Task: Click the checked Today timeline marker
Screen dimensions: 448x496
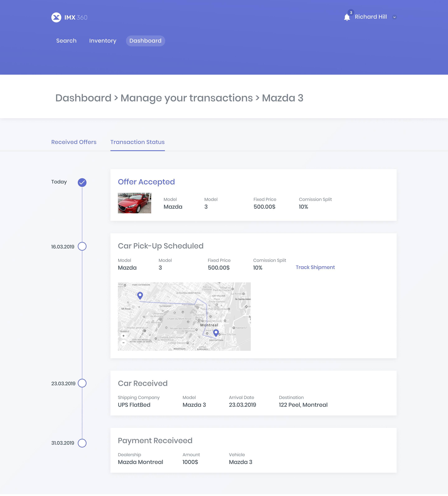Action: (x=82, y=183)
